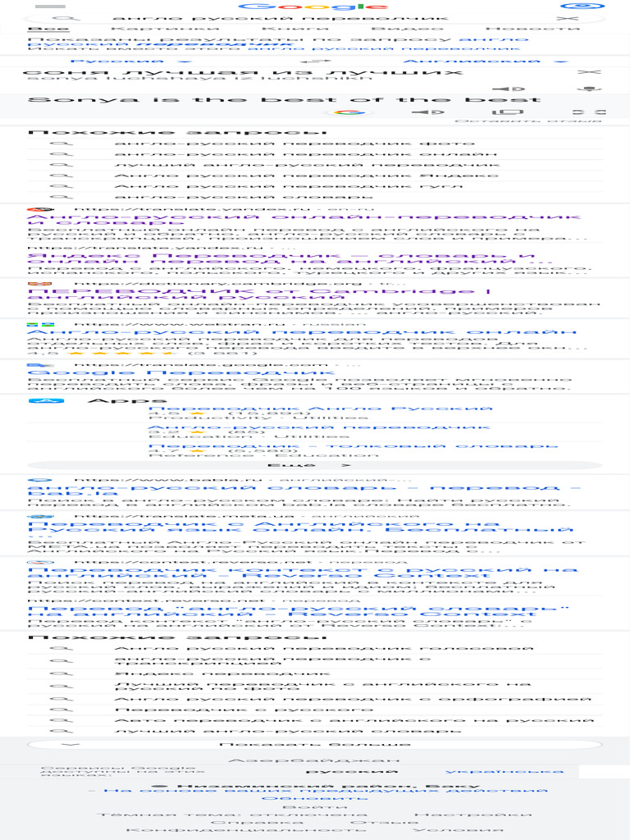
Task: Open webtran Англо-русский переводчик онлайн result
Action: tap(302, 331)
